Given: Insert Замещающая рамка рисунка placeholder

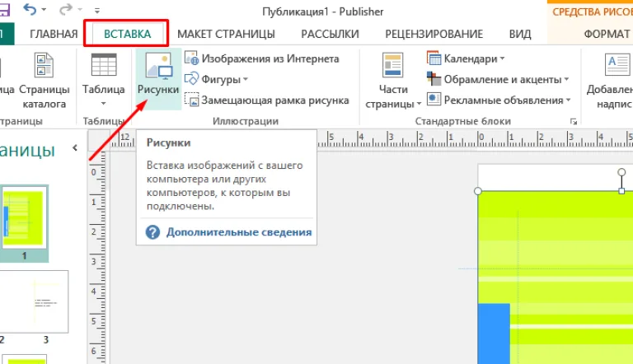Looking at the screenshot, I should click(x=267, y=100).
